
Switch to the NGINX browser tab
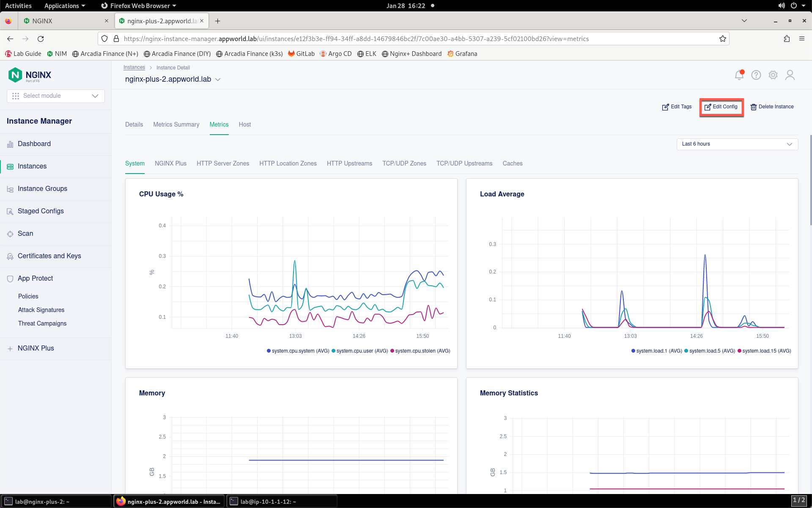(x=66, y=21)
